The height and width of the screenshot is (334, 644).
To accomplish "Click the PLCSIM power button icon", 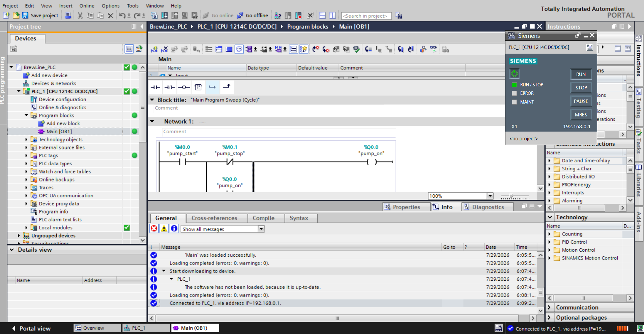I will pos(514,74).
